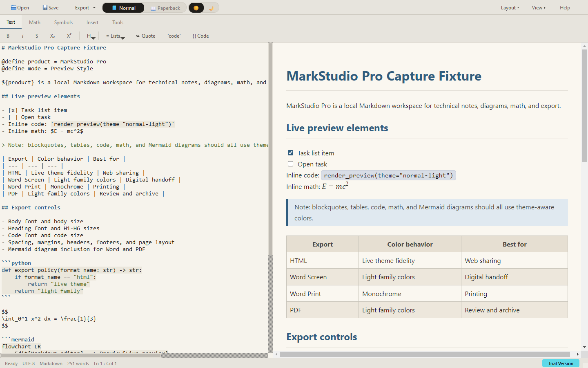Click the 'def export_policy' line in the editor

tap(72, 270)
